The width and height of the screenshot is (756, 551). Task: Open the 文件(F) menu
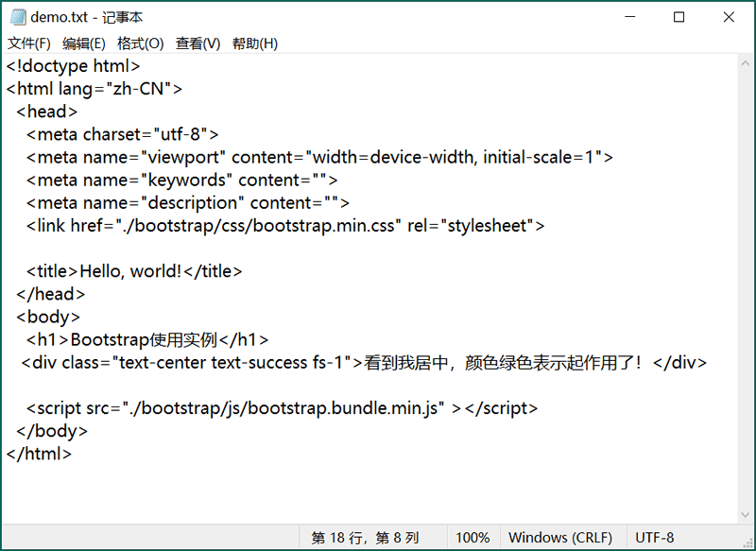29,43
